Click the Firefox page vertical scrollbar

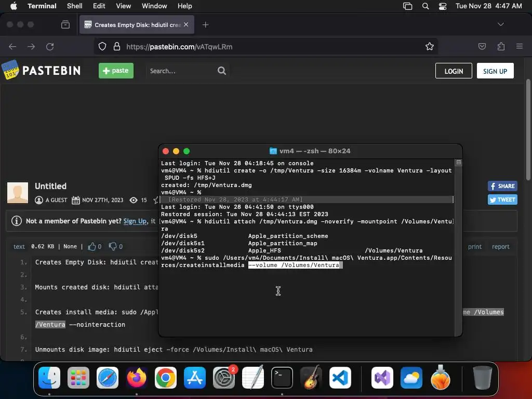528,129
